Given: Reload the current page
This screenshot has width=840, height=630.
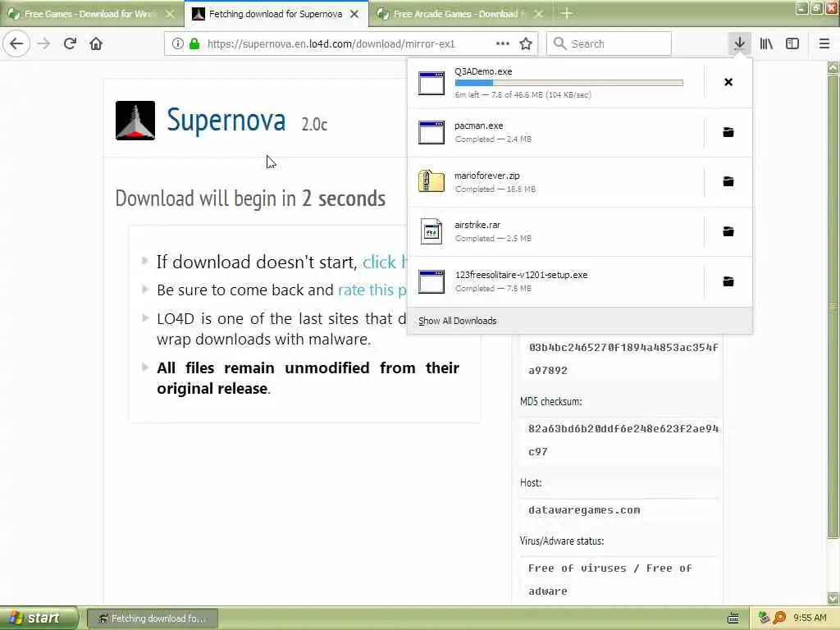Looking at the screenshot, I should tap(70, 43).
